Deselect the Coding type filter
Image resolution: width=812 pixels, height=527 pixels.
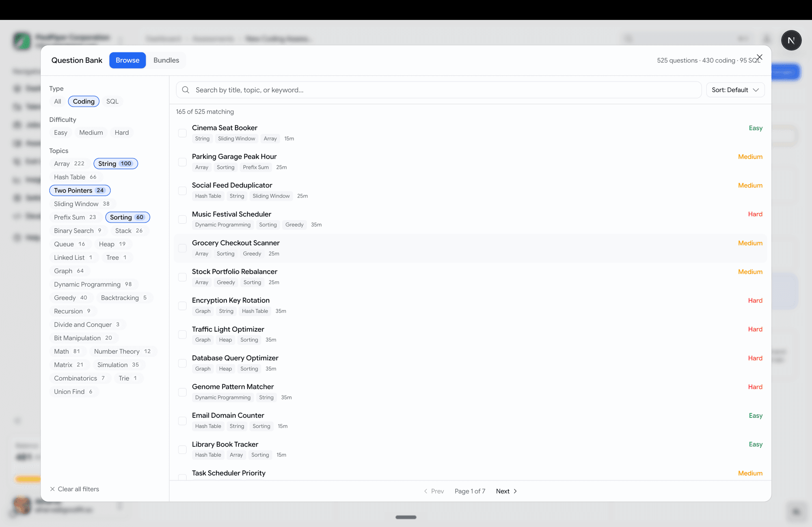[x=84, y=101]
